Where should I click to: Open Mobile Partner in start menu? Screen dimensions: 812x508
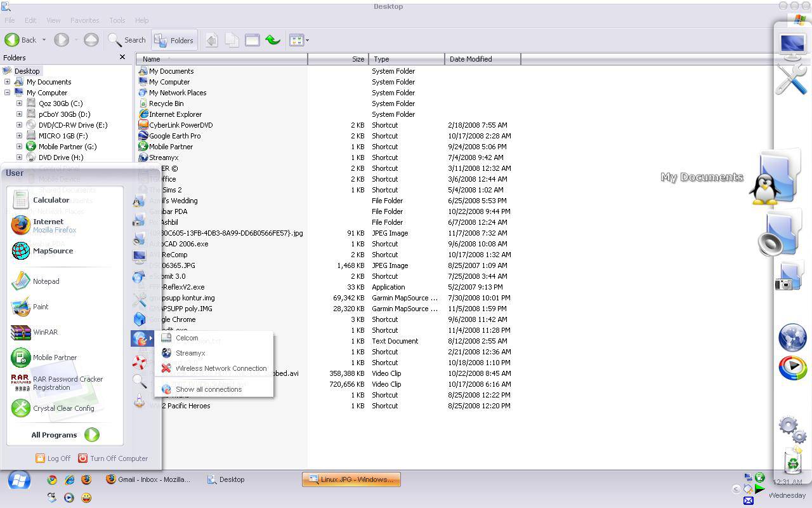(x=44, y=358)
